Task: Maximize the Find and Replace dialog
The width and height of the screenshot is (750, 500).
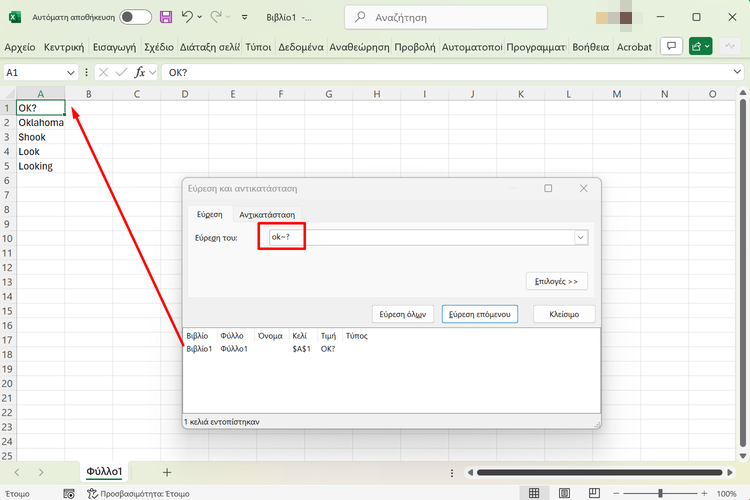Action: pos(548,189)
